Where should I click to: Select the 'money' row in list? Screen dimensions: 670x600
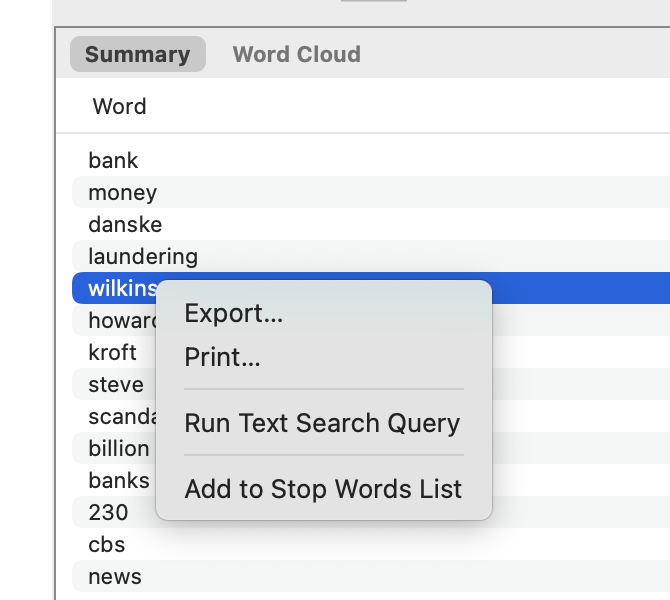[x=122, y=192]
